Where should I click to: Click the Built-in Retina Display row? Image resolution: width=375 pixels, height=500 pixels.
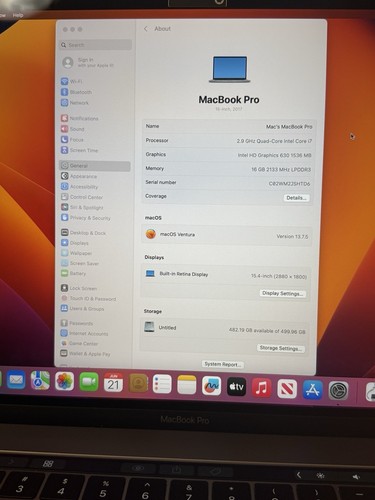[226, 275]
